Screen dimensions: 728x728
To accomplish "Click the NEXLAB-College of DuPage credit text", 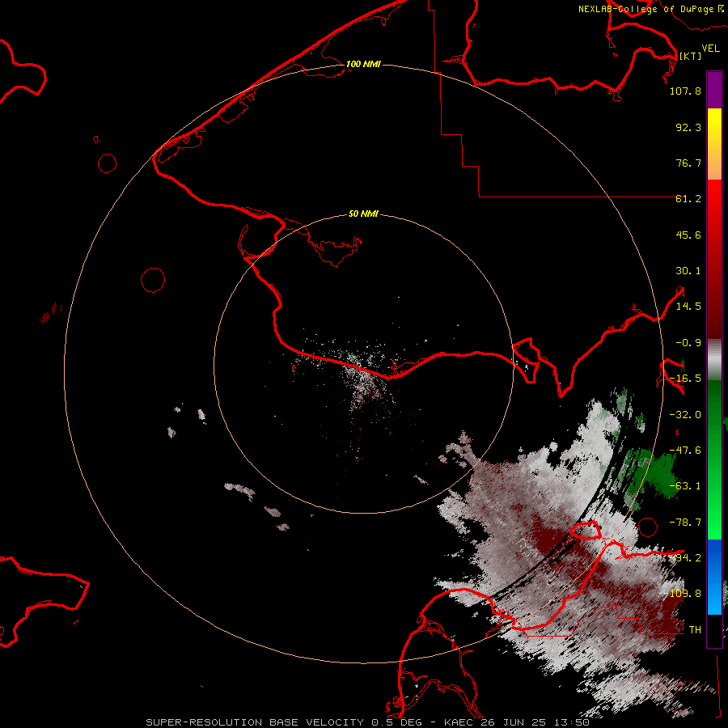I will (650, 9).
